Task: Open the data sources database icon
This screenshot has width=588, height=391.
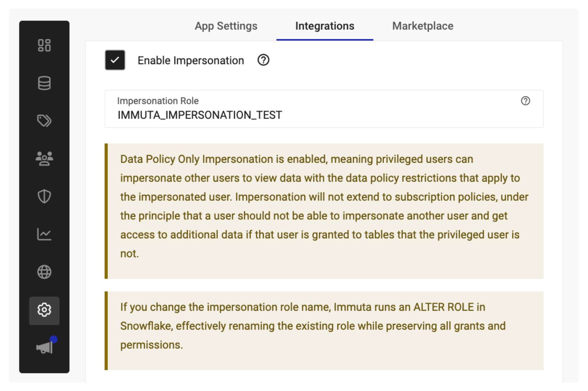Action: [x=44, y=83]
